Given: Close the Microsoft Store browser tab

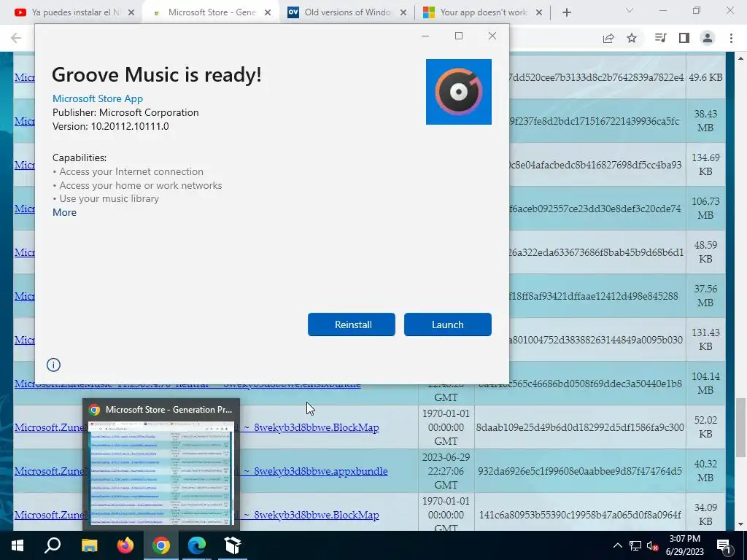Looking at the screenshot, I should [268, 12].
